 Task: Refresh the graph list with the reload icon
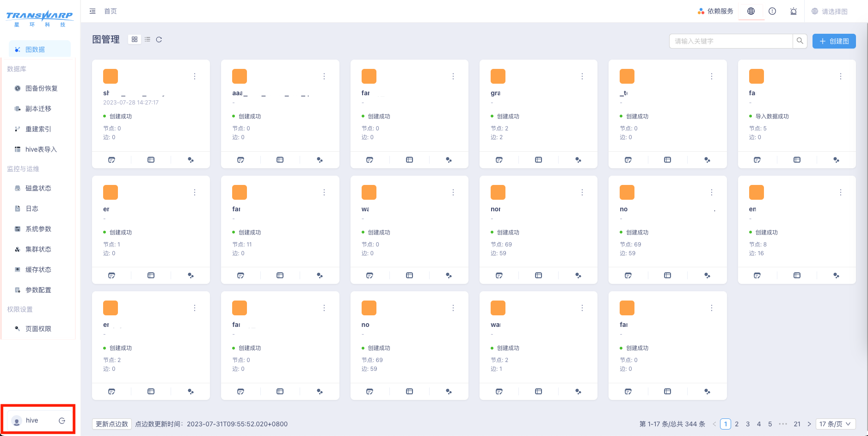click(x=159, y=39)
